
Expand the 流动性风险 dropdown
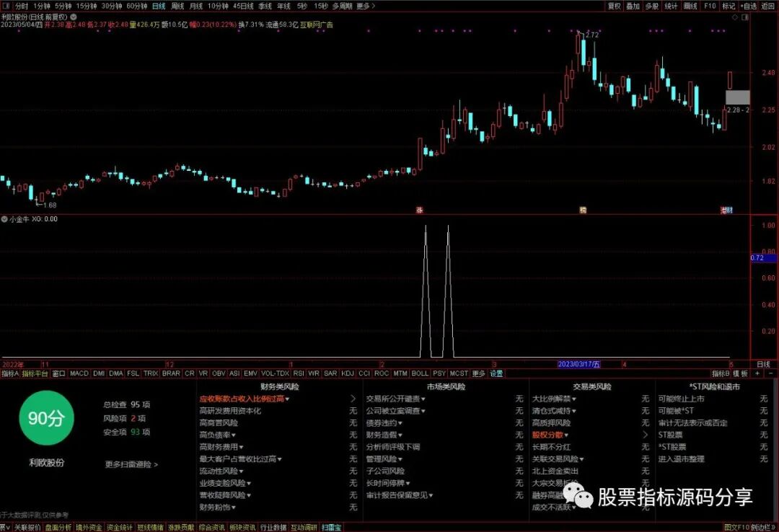[x=221, y=471]
